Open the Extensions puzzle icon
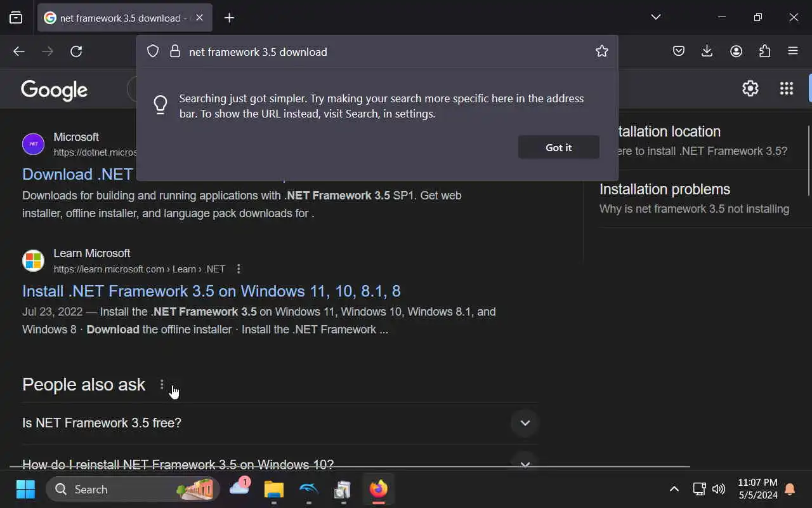This screenshot has width=812, height=508. (x=764, y=51)
